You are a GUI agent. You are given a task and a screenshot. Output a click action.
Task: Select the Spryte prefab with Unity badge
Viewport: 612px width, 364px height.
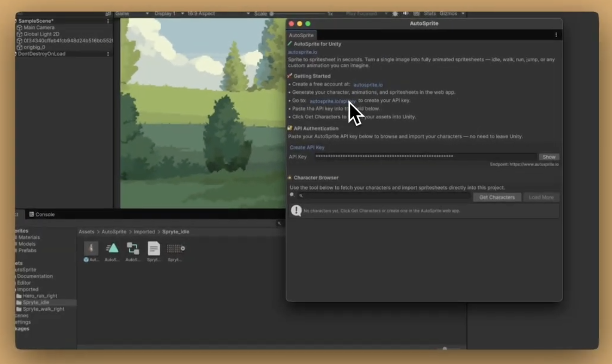(91, 248)
